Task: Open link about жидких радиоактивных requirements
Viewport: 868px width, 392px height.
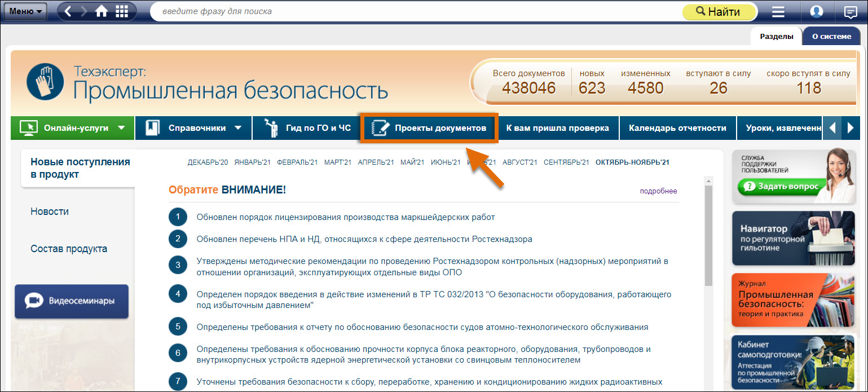Action: pos(429,382)
